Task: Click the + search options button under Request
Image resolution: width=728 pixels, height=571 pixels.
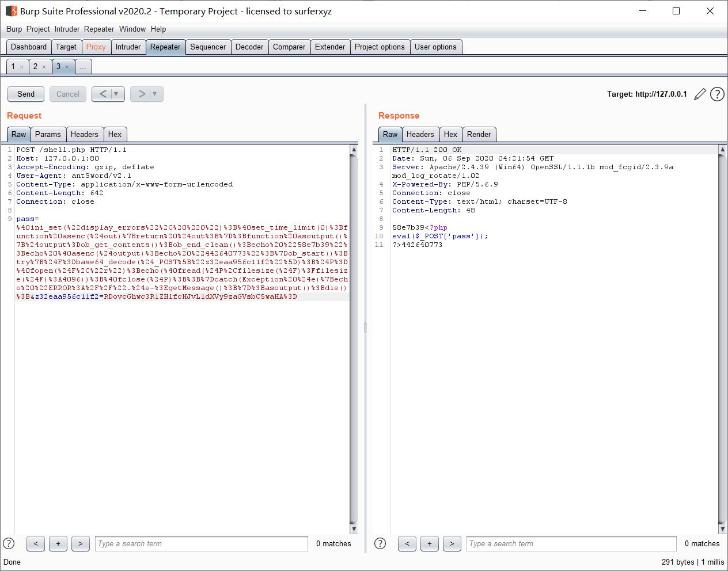Action: pyautogui.click(x=58, y=543)
